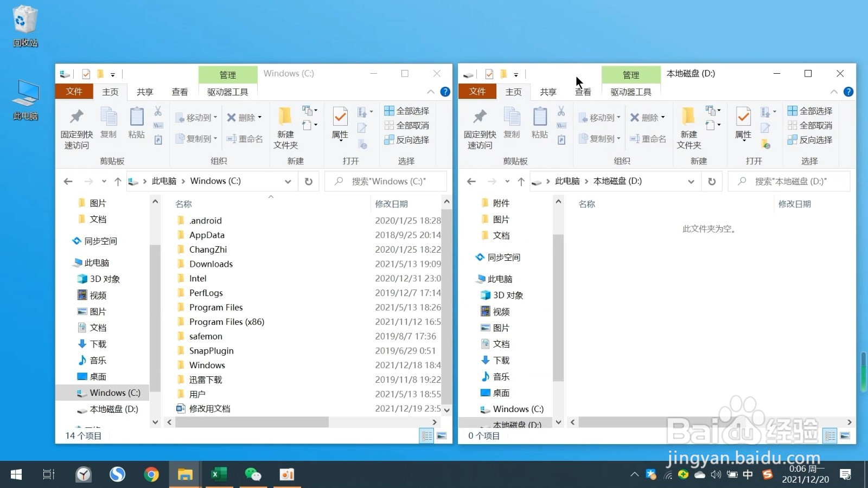
Task: Click the paste icon in Windows (C:) window
Action: (x=137, y=123)
